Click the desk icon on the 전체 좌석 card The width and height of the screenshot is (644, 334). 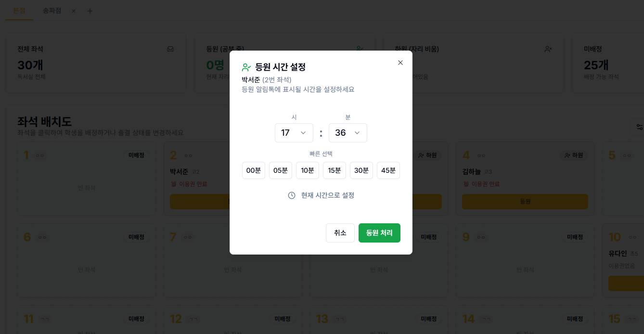(170, 49)
